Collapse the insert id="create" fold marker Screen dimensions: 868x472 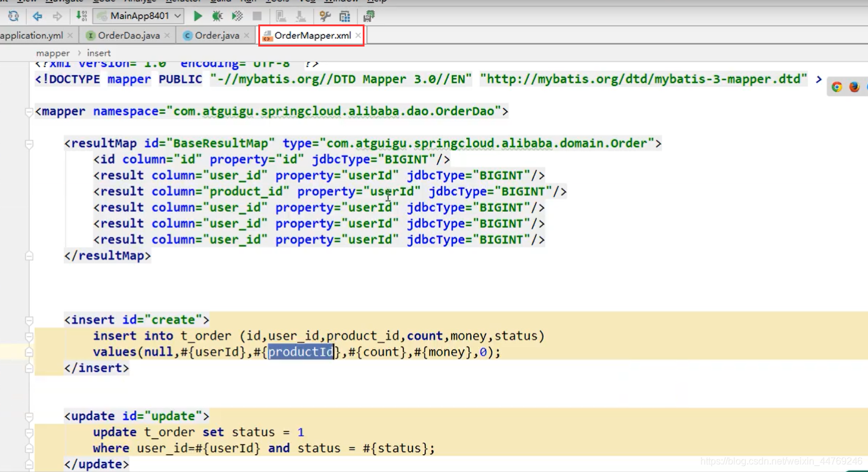pyautogui.click(x=29, y=320)
